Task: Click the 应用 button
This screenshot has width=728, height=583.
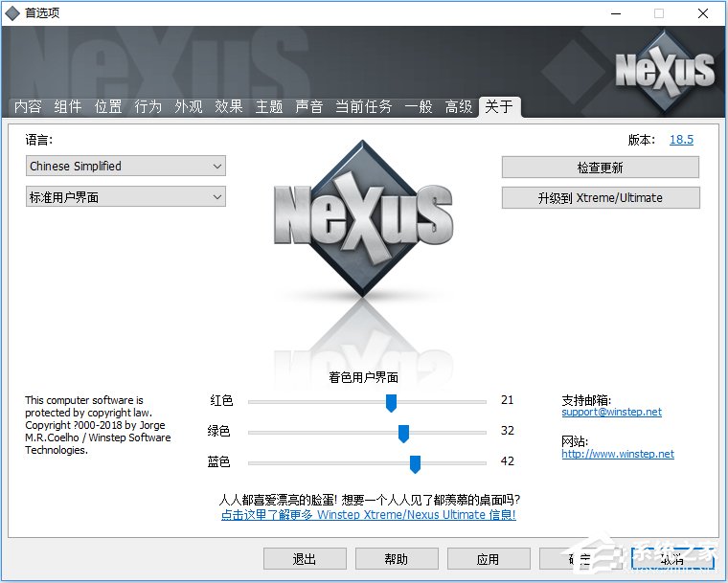Action: 489,559
